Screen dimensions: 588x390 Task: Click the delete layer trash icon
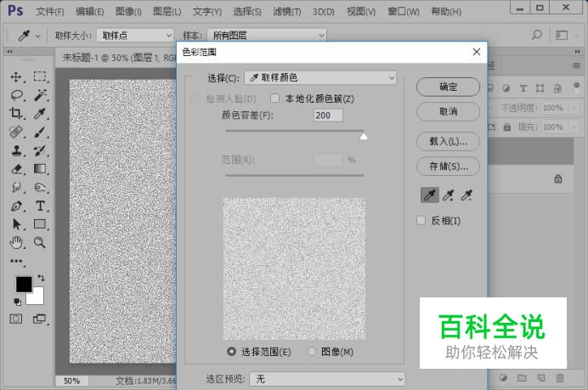(559, 377)
